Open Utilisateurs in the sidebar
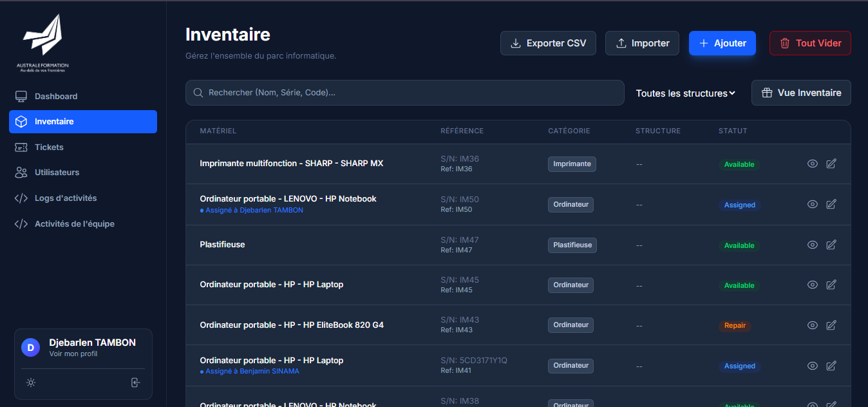The image size is (868, 407). pyautogui.click(x=83, y=173)
